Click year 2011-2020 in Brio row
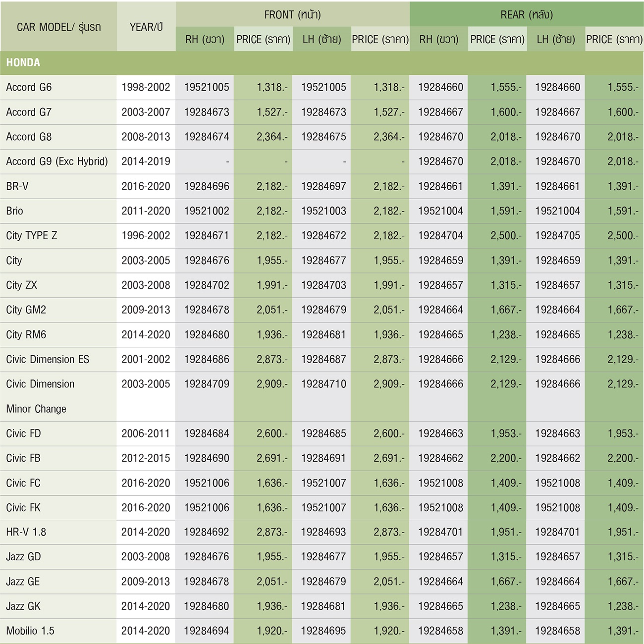Image resolution: width=644 pixels, height=644 pixels. 146,211
